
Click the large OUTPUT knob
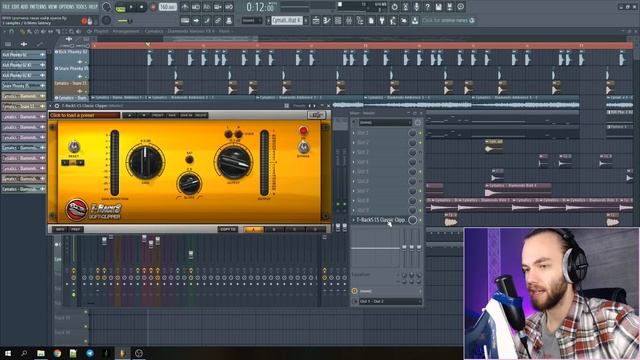[x=233, y=162]
